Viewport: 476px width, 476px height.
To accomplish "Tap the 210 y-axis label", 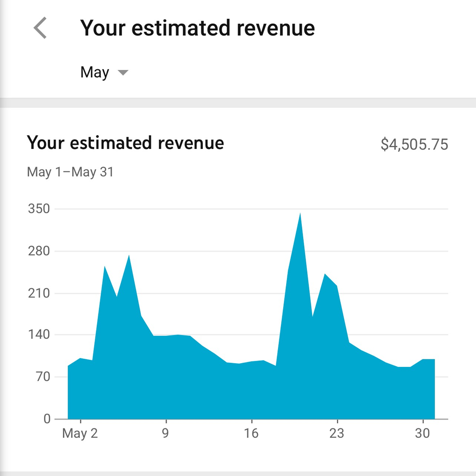I will pyautogui.click(x=39, y=293).
